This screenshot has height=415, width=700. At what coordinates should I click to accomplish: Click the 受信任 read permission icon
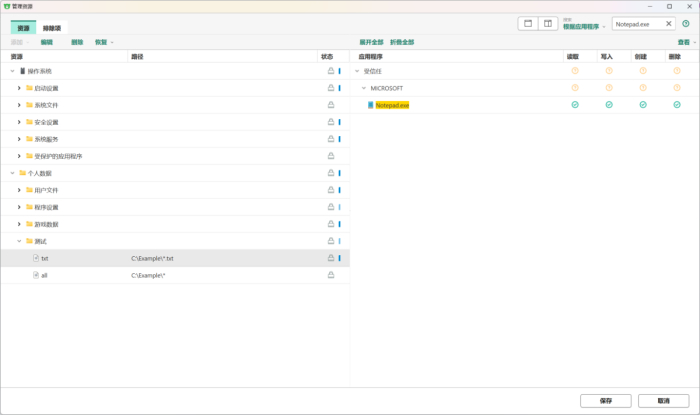[574, 71]
